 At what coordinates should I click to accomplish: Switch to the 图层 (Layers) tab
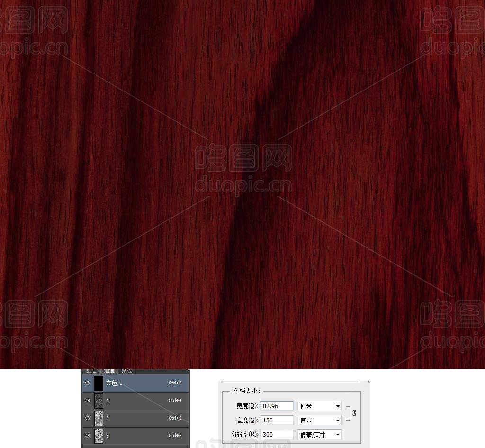[x=91, y=371]
